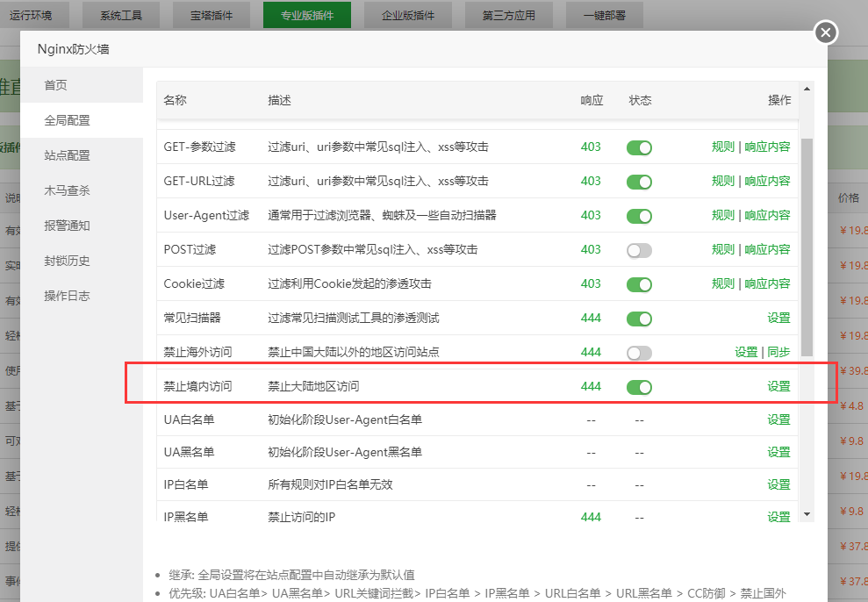
Task: Open 封锁历史 sidebar item
Action: coord(68,261)
